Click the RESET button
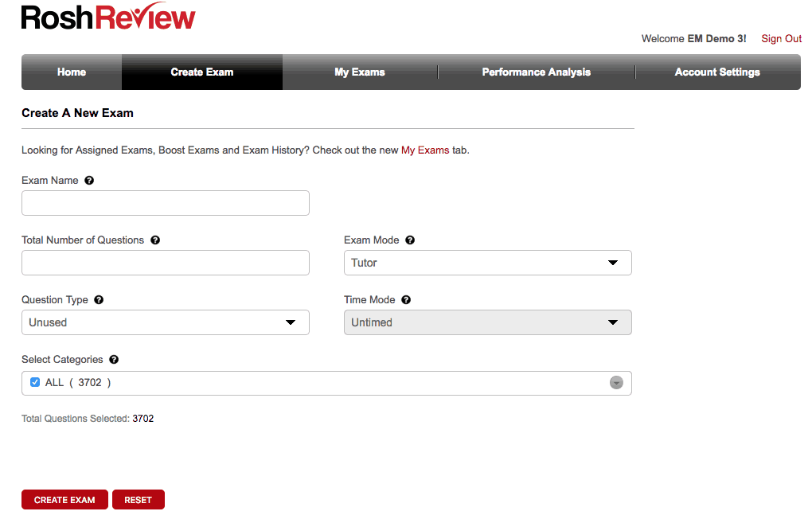Viewport: 812px width, 519px height. click(138, 499)
